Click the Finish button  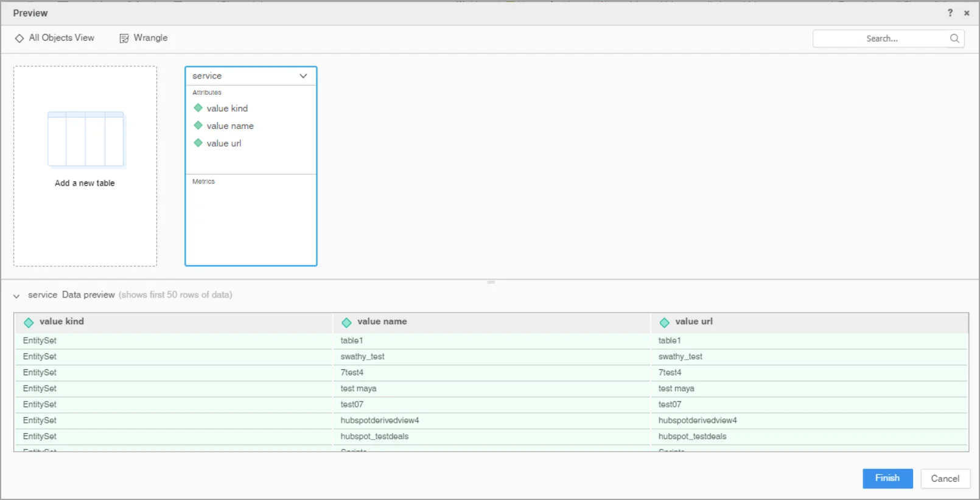(887, 478)
